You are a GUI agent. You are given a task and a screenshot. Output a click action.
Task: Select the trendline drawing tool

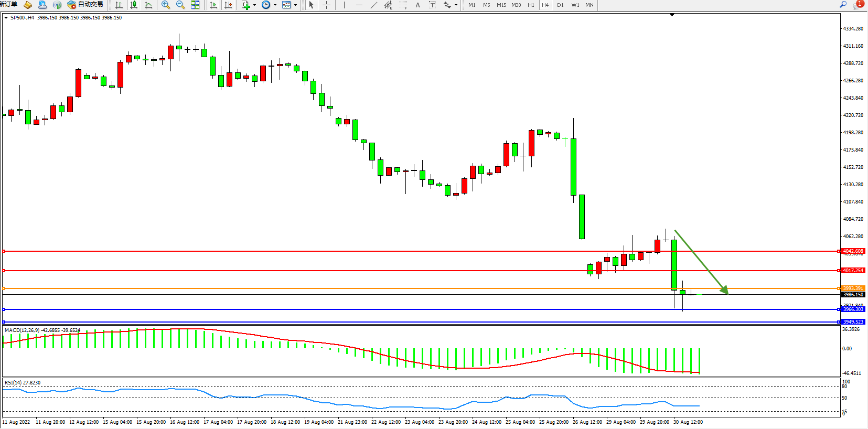click(x=373, y=5)
